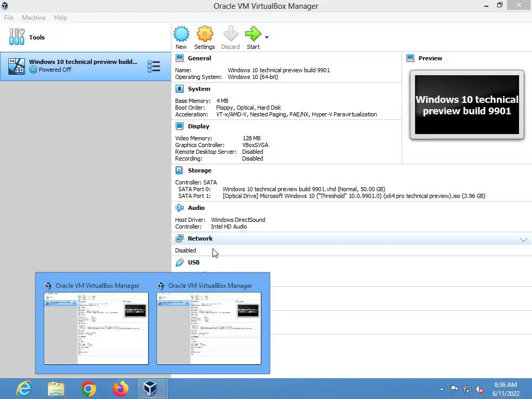Viewport: 532px width, 399px height.
Task: Open the Tools icon in sidebar
Action: tap(17, 37)
